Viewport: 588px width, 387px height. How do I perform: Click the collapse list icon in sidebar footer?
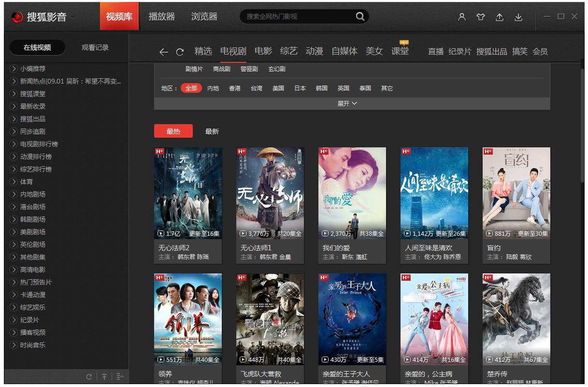(x=120, y=377)
